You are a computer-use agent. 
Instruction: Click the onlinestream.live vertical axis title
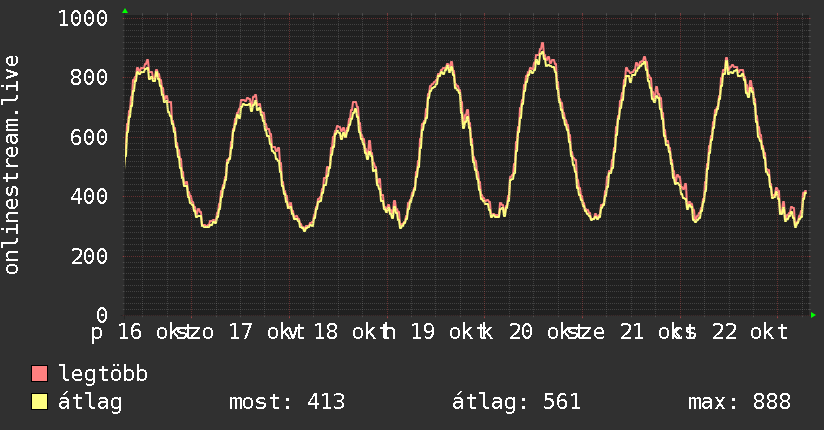click(11, 165)
